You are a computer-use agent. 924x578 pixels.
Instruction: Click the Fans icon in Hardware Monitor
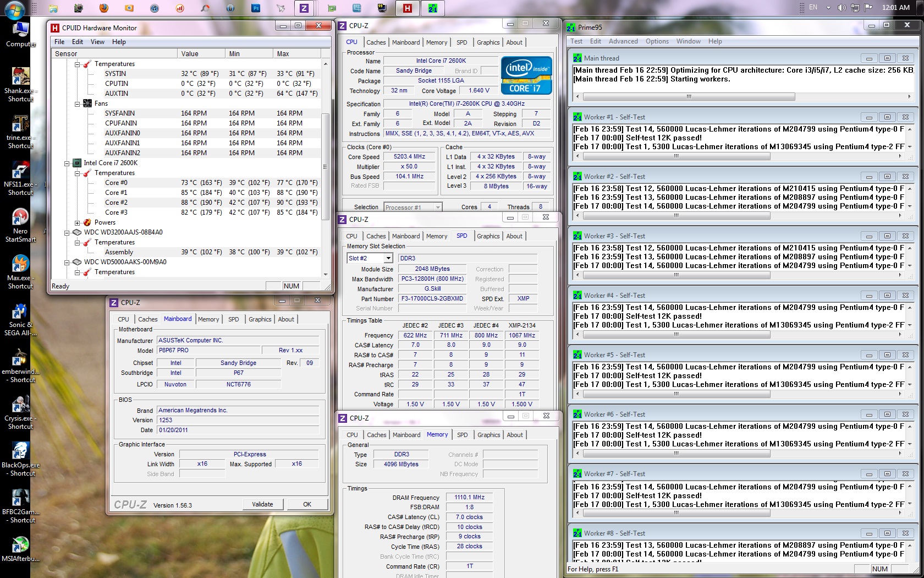[87, 103]
